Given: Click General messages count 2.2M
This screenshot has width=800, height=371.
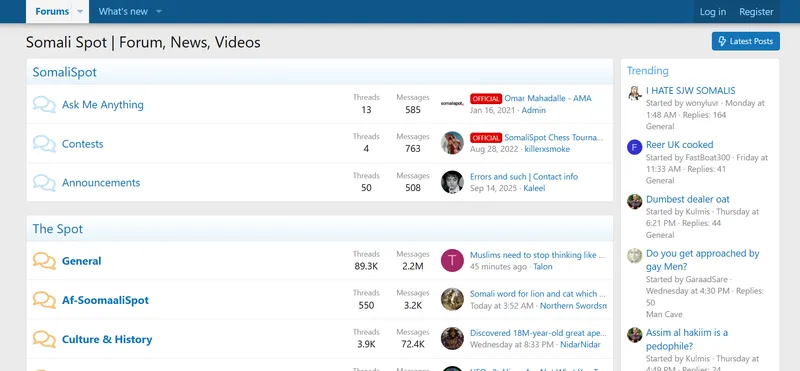Looking at the screenshot, I should (413, 266).
